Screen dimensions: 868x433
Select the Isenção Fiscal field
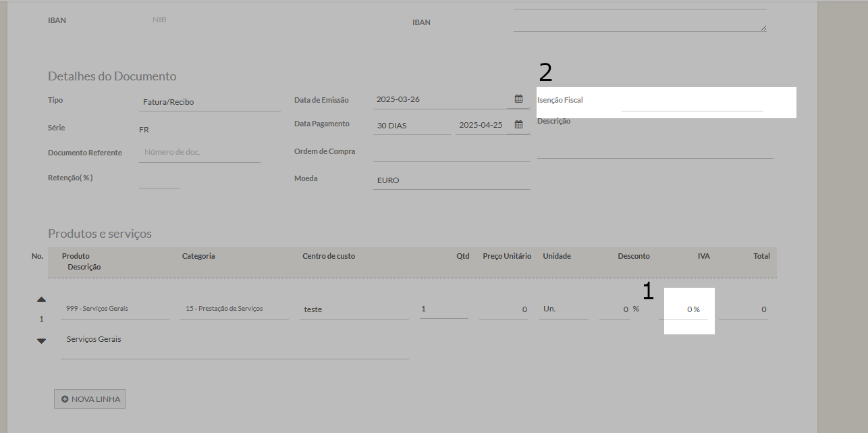tap(691, 102)
